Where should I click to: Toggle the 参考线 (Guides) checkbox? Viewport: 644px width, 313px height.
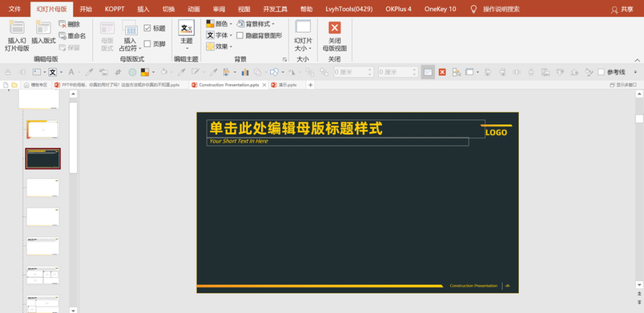pos(601,72)
